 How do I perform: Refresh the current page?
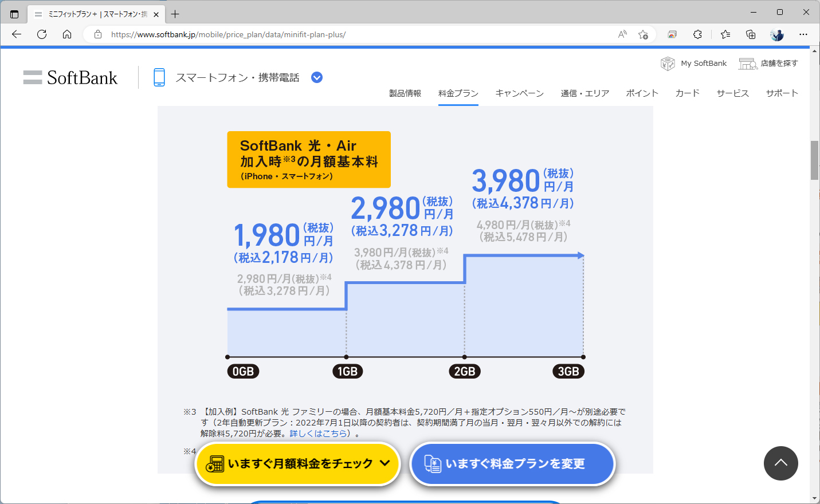click(41, 34)
